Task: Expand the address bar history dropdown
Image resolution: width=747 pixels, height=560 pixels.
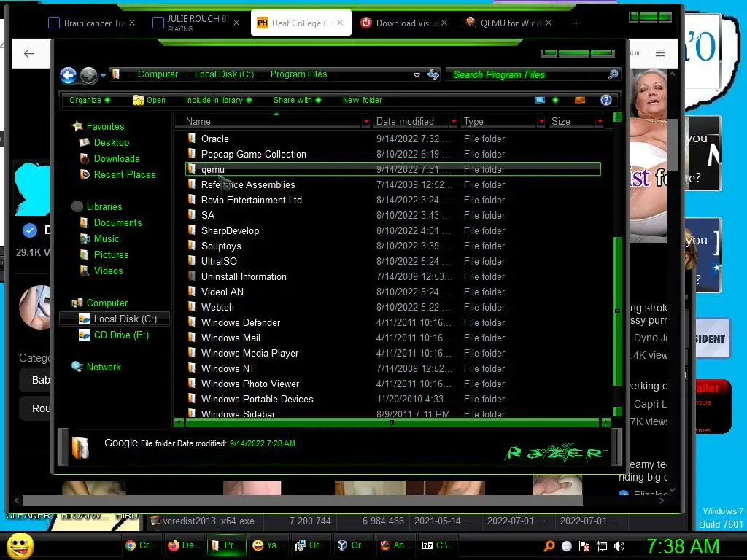Action: 417,75
